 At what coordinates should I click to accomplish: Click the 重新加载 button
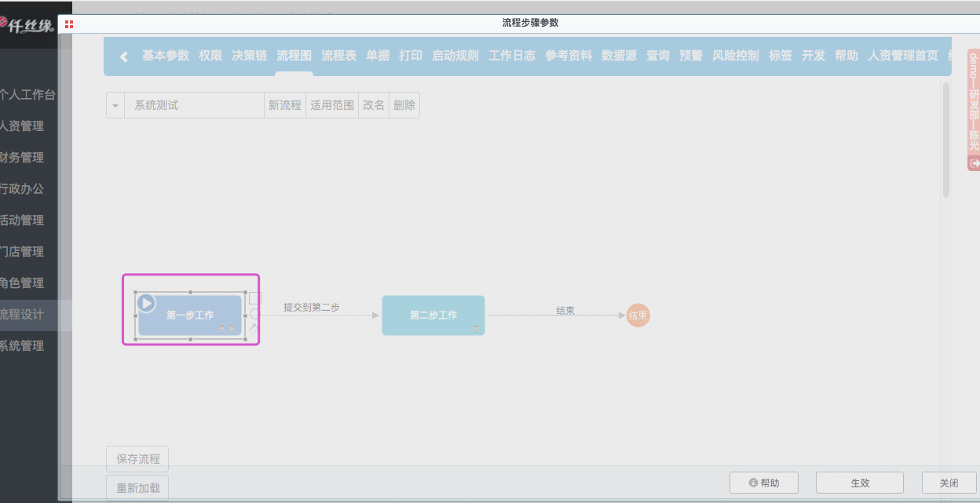pos(137,487)
